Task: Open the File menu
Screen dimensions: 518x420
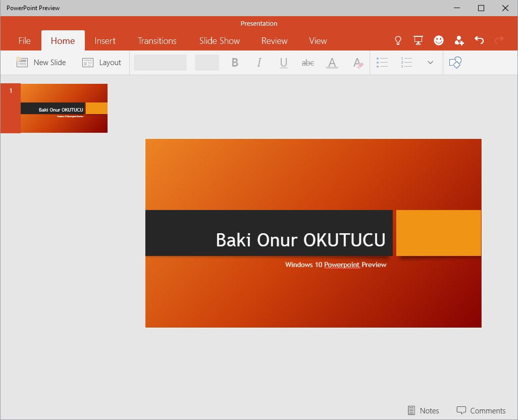Action: [24, 40]
